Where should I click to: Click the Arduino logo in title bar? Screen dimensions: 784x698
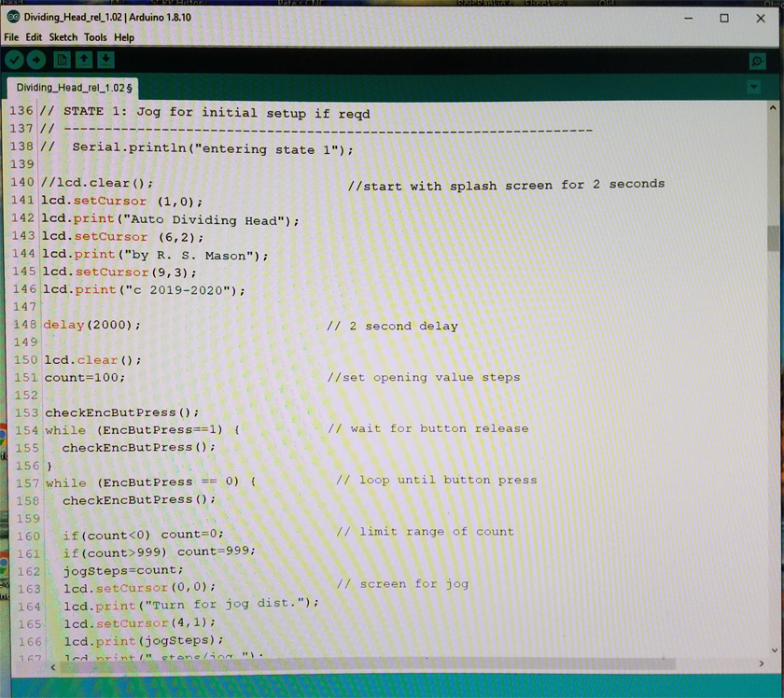(x=12, y=18)
